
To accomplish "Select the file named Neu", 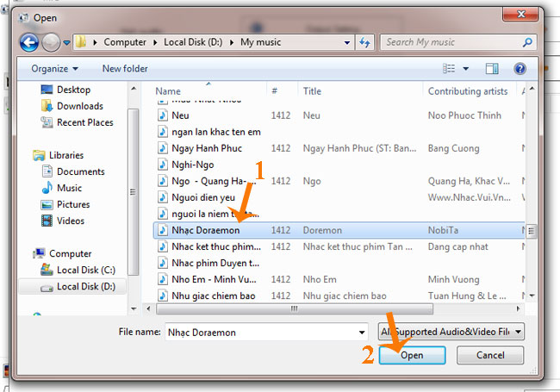I will [x=180, y=115].
